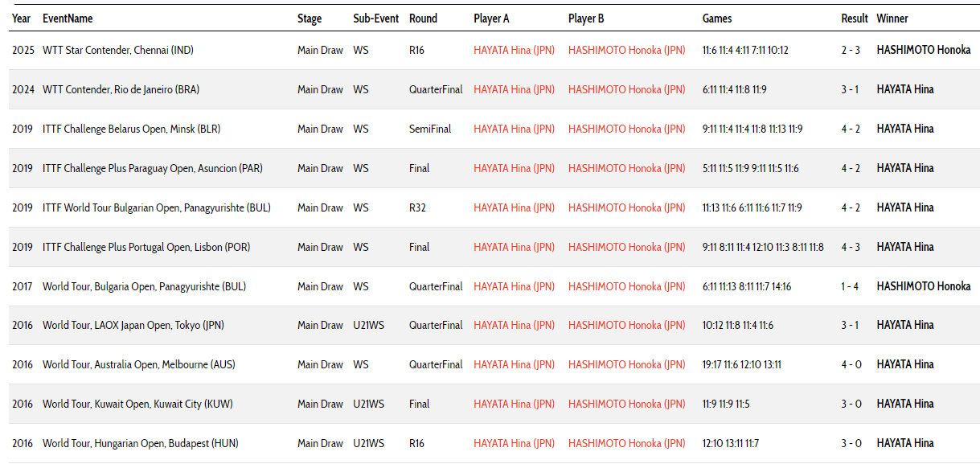This screenshot has height=464, width=980.
Task: Click HAYATA Hina in Paraguay Open row
Action: (x=514, y=168)
